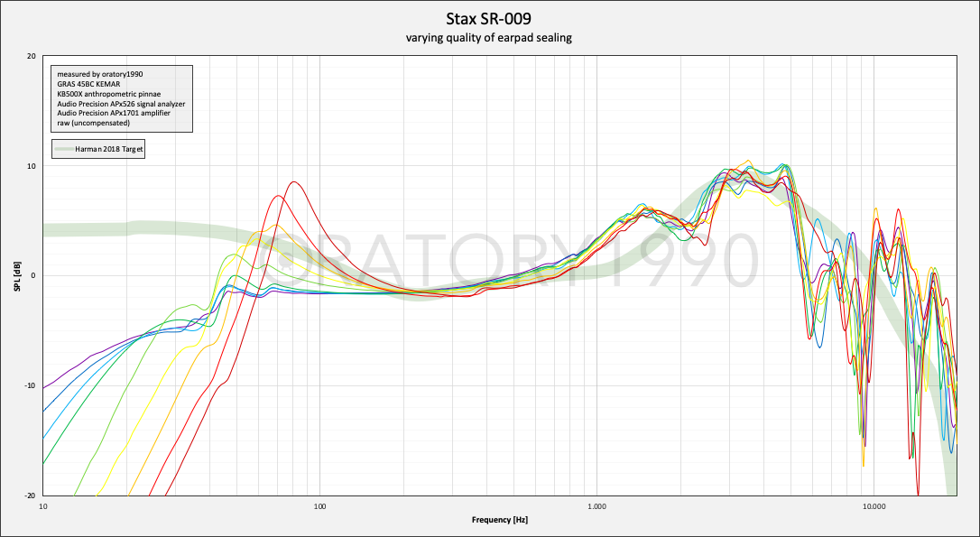Click the peak of the tallest red bass curve
Viewport: 980px width, 537px height.
292,182
